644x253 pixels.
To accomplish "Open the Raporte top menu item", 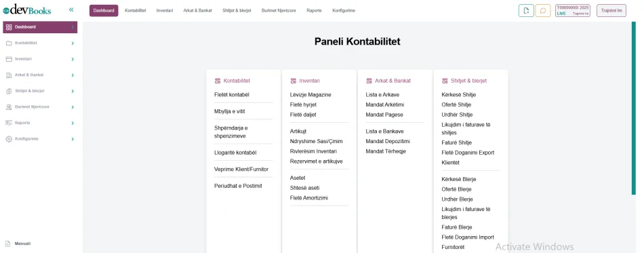I will (x=314, y=11).
